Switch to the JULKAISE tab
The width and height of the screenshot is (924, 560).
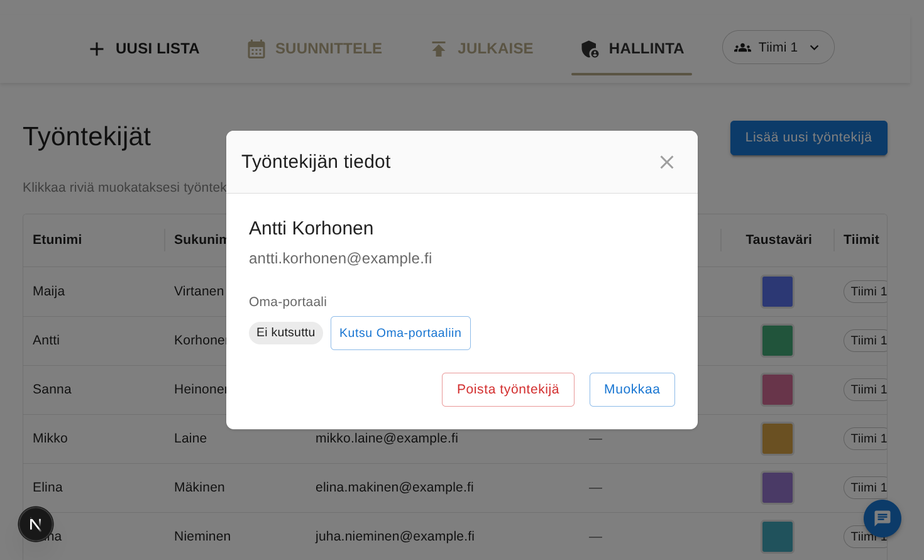(x=482, y=48)
